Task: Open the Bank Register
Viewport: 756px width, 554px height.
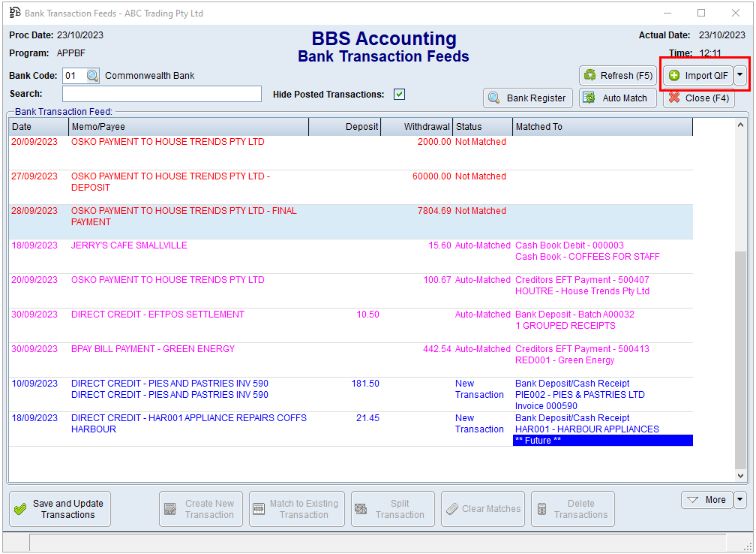Action: [528, 98]
